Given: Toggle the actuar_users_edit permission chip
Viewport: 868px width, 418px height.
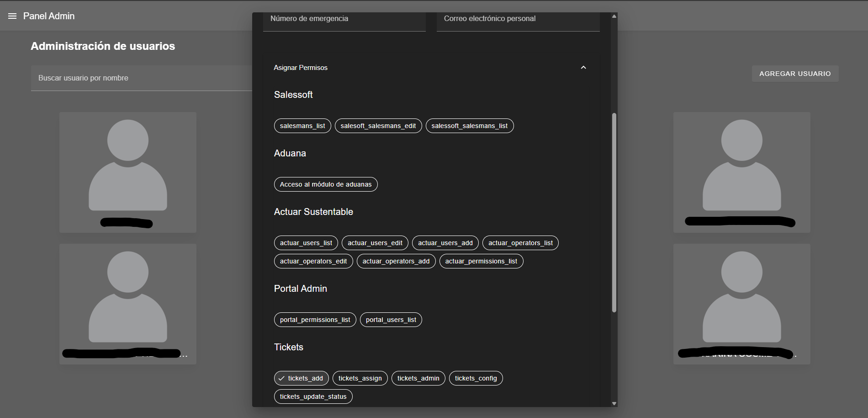Looking at the screenshot, I should click(x=375, y=243).
